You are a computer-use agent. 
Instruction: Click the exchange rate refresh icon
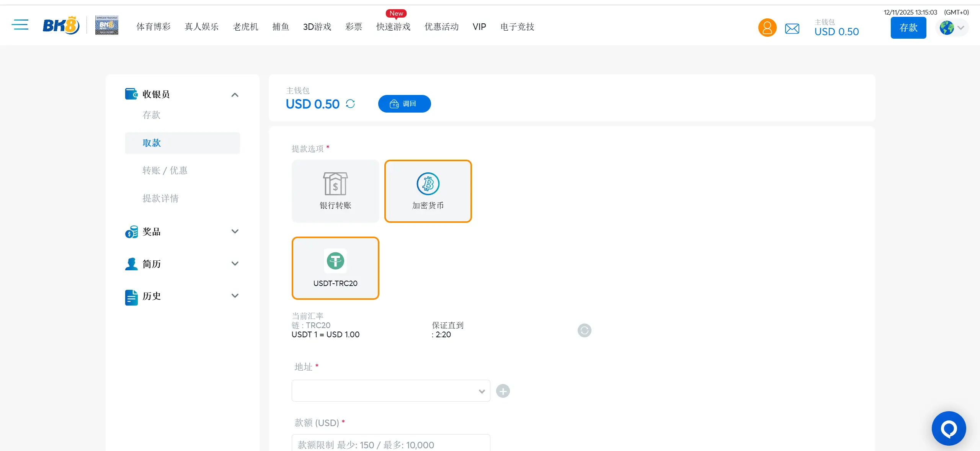pyautogui.click(x=584, y=330)
